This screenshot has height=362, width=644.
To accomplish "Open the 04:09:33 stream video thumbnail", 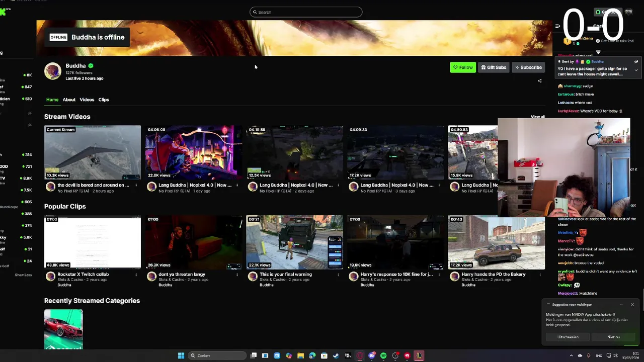I will point(396,152).
